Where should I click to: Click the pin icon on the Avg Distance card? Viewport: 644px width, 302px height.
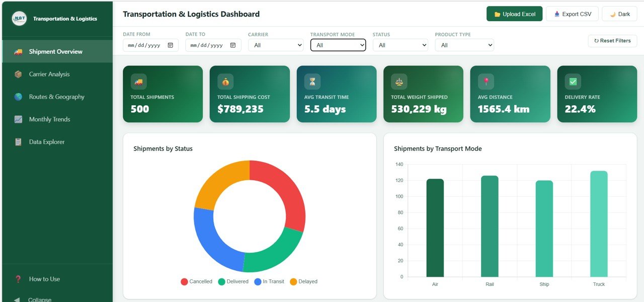[x=486, y=82]
